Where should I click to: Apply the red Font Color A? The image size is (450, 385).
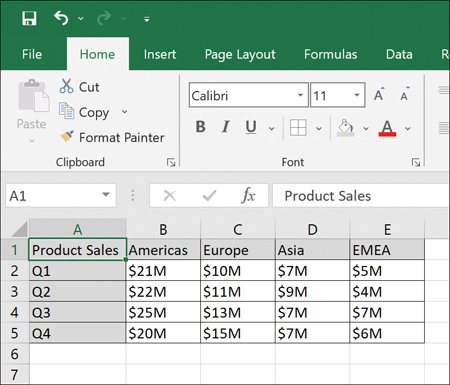tap(387, 128)
